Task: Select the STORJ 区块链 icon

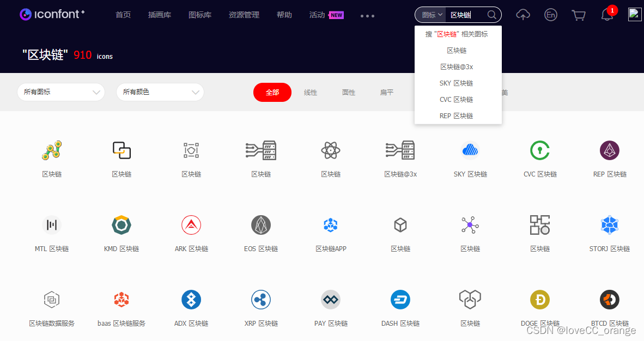Action: (x=610, y=225)
